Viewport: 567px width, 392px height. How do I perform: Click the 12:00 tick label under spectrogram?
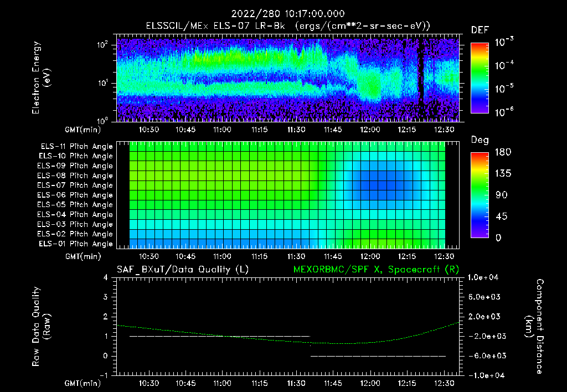tap(370, 130)
